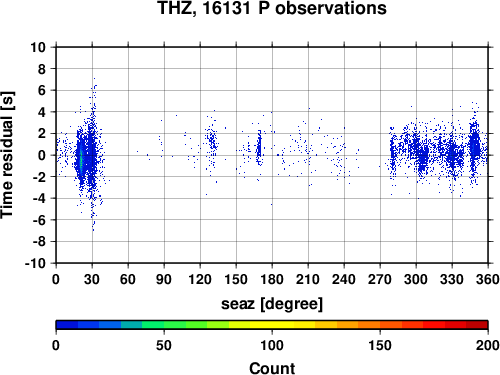Click the dense green cluster near 20 degrees

click(x=81, y=159)
